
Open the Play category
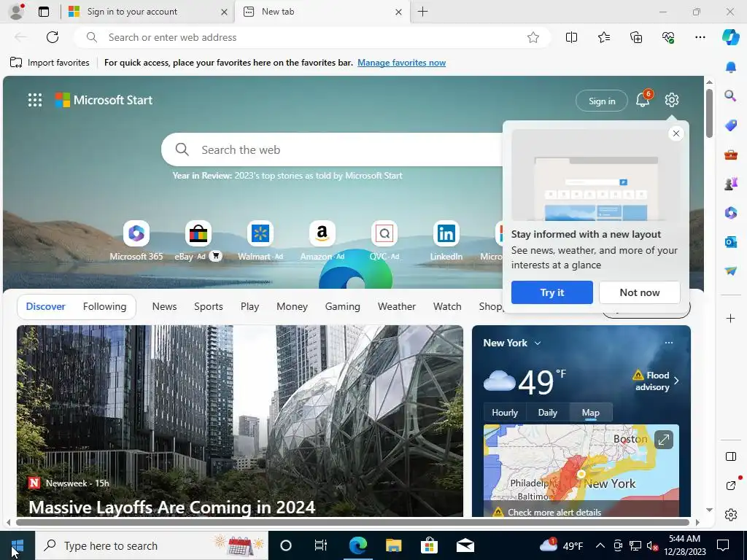click(249, 307)
